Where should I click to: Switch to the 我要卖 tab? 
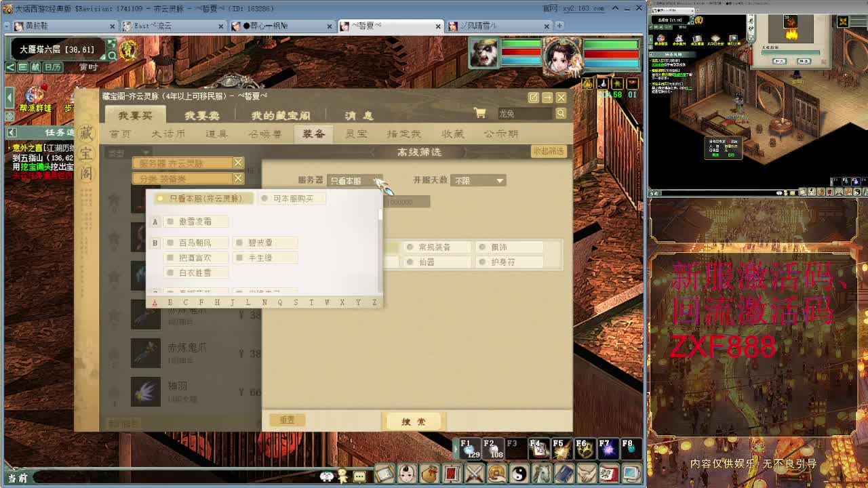[x=202, y=115]
